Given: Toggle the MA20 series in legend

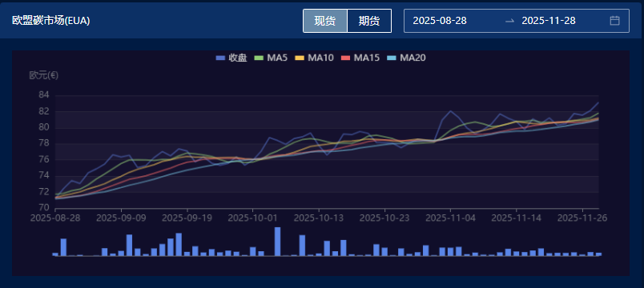Looking at the screenshot, I should [407, 58].
